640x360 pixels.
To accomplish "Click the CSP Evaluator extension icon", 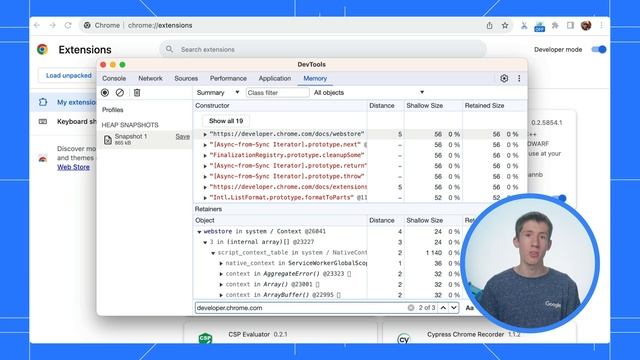I will [x=205, y=338].
